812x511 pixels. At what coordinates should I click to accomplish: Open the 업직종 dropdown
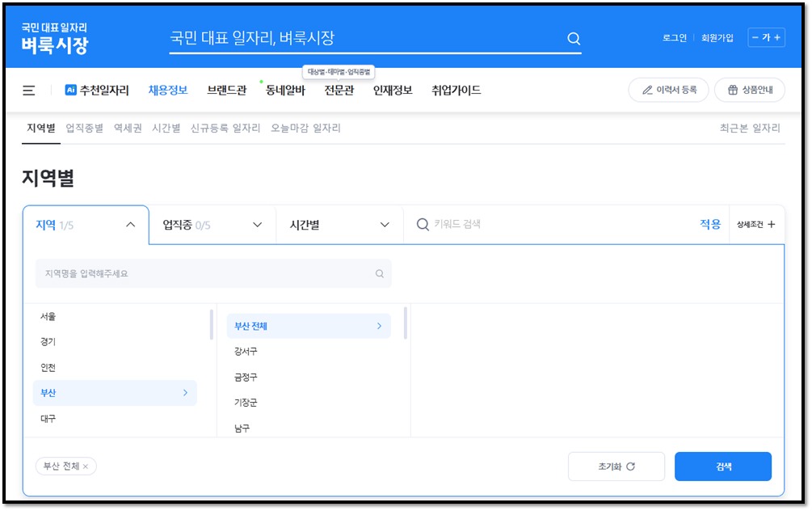tap(212, 224)
